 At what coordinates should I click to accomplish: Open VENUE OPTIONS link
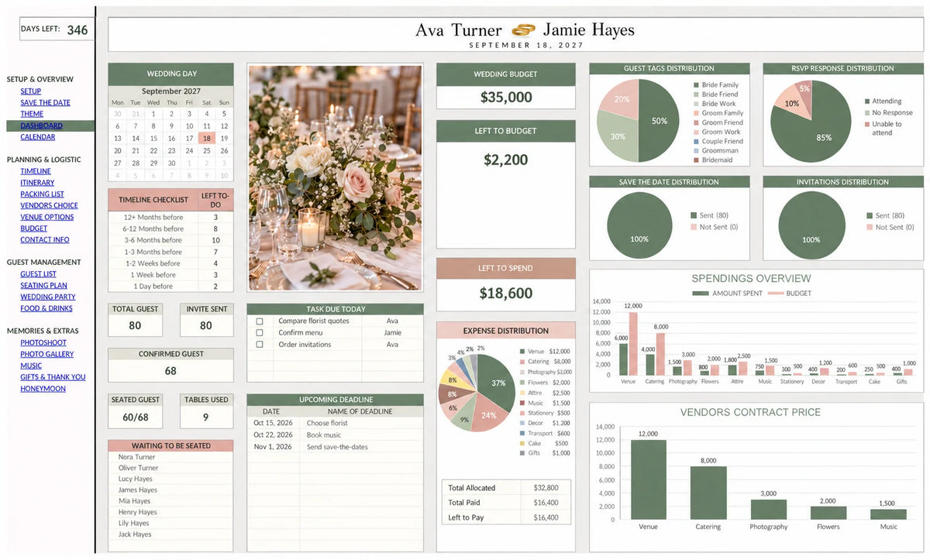(x=47, y=217)
